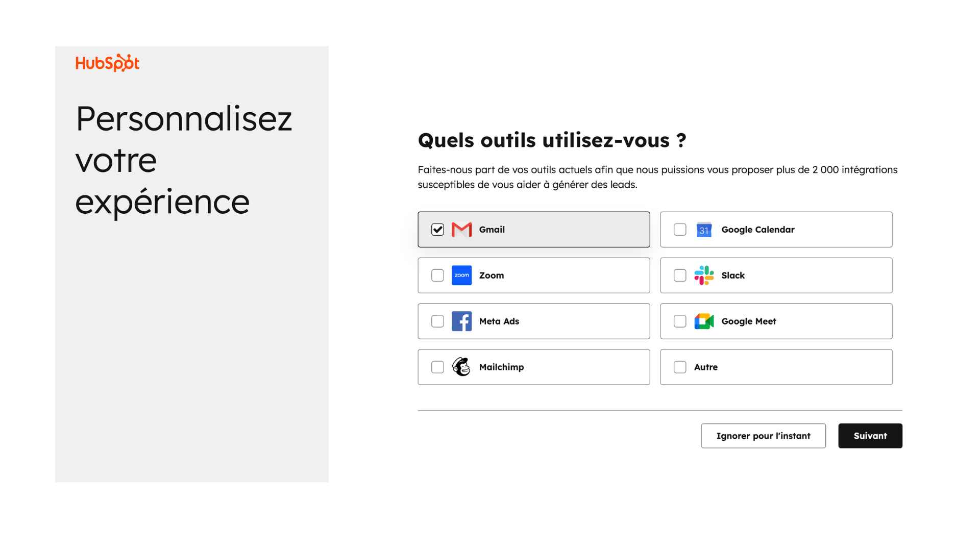
Task: Enable the Slack checkbox
Action: [680, 275]
